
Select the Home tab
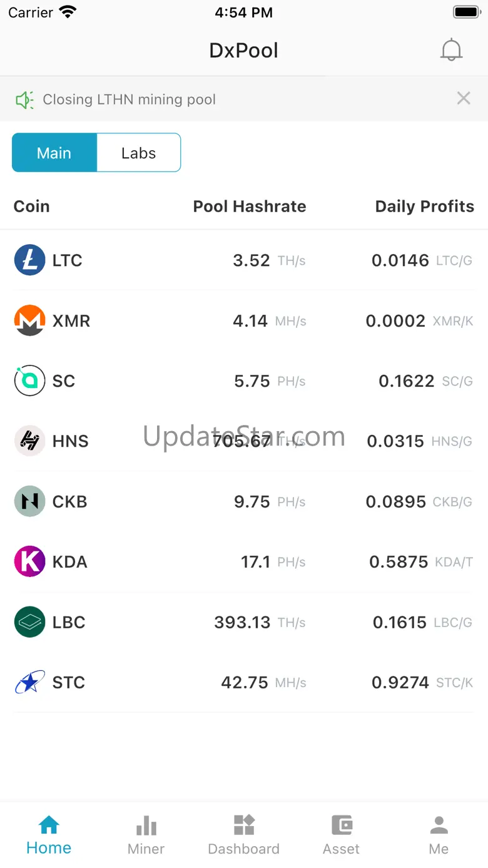click(x=49, y=835)
